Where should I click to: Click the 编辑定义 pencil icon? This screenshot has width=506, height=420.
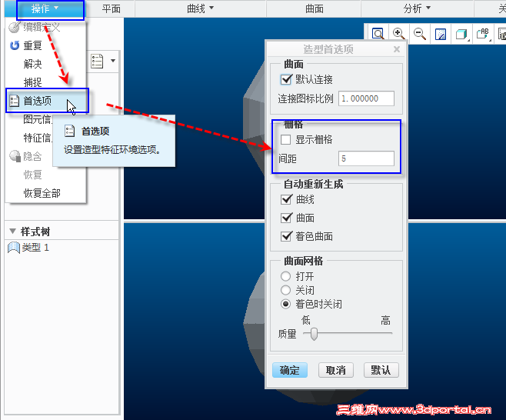[14, 28]
